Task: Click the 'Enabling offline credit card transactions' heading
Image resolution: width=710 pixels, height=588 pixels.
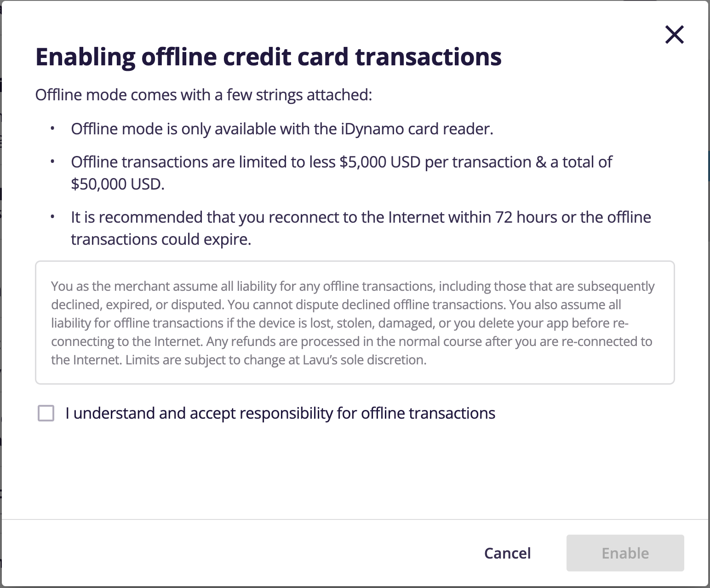Action: coord(269,57)
